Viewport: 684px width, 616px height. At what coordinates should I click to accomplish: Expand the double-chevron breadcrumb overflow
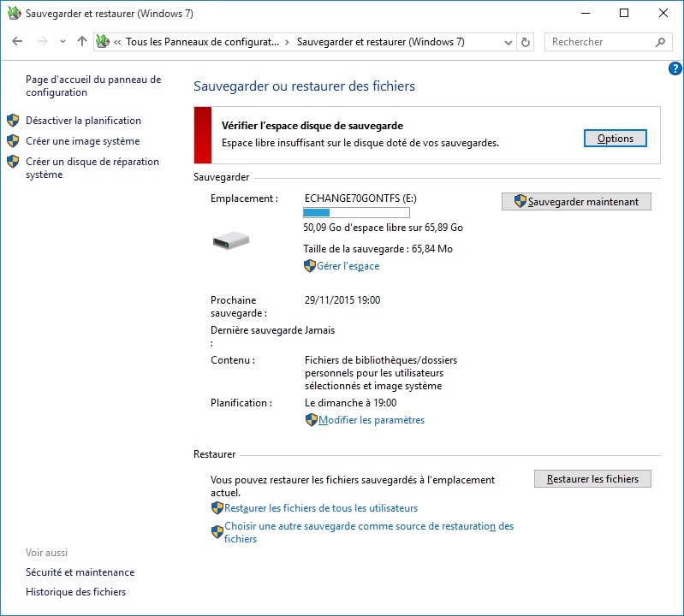(117, 42)
